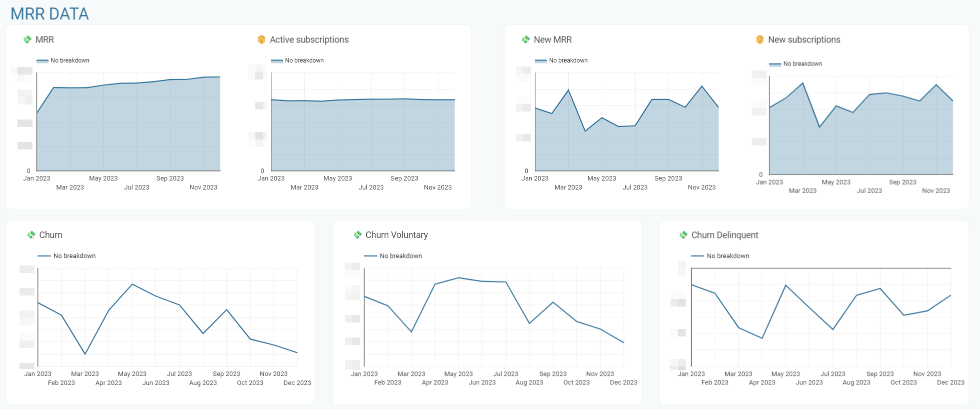Toggle No breakdown legend in Churn Voluntary chart
980x409 pixels.
pyautogui.click(x=393, y=256)
